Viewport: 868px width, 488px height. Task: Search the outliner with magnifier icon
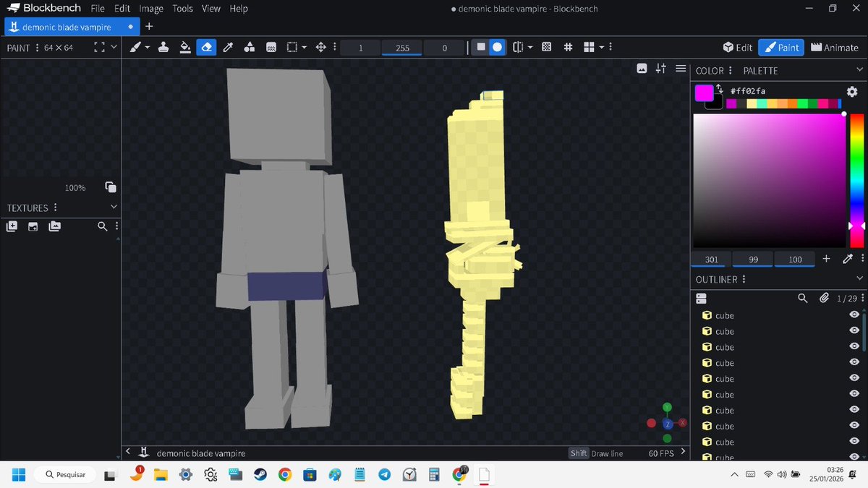coord(802,298)
